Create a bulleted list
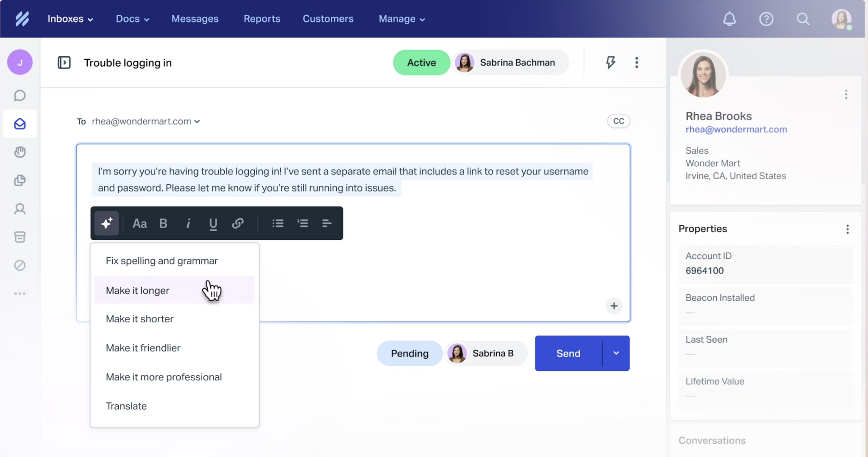 278,223
